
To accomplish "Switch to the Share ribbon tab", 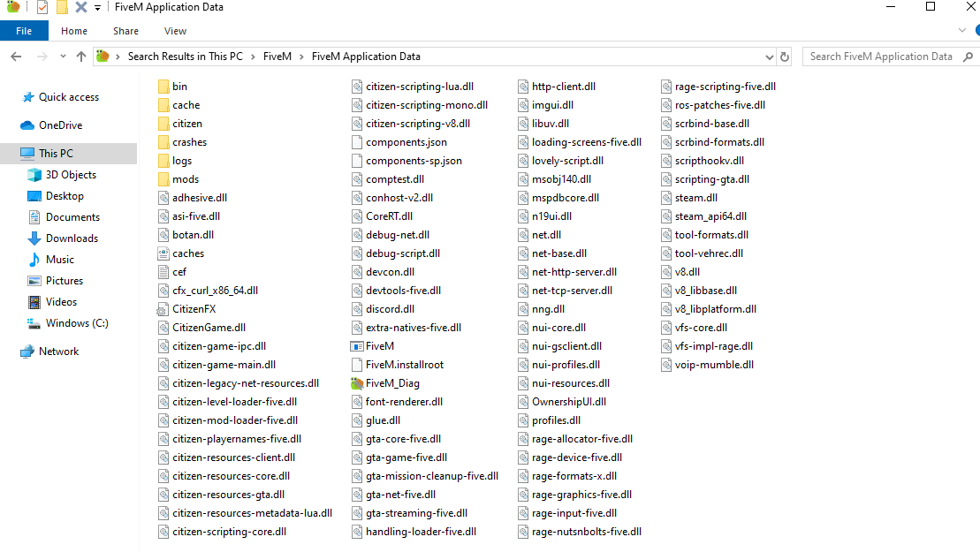I will [125, 31].
